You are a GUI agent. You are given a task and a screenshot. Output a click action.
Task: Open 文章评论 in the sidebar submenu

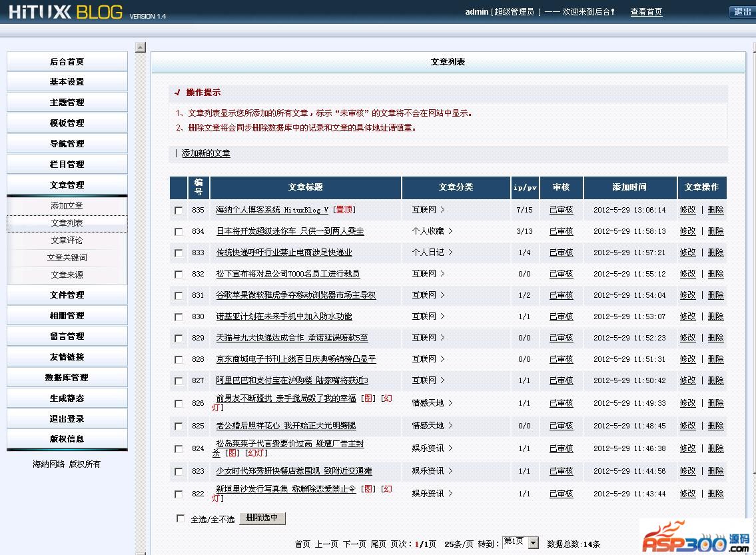point(67,241)
